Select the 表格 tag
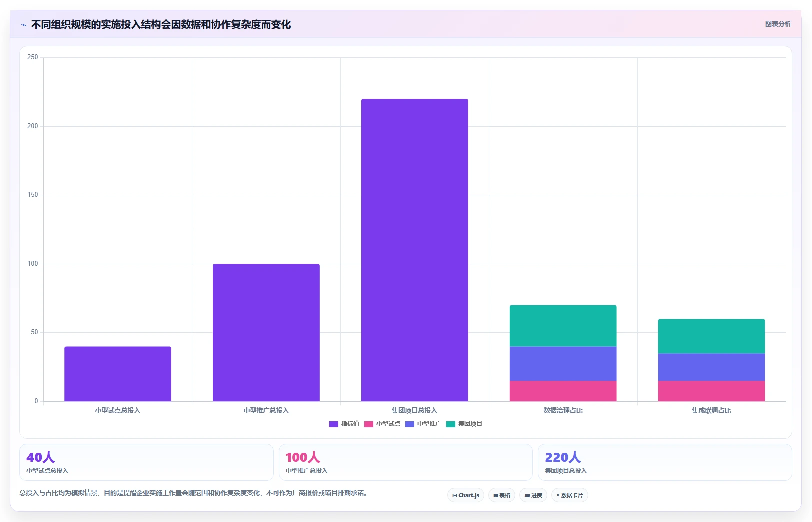 (502, 495)
